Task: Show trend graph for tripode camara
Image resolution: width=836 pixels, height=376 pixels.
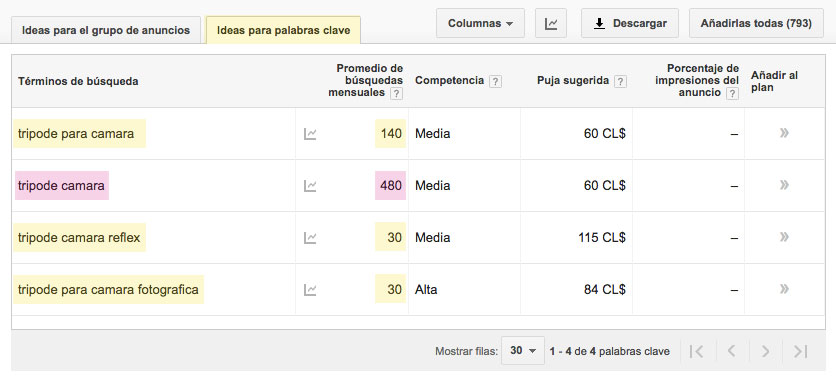Action: point(310,186)
